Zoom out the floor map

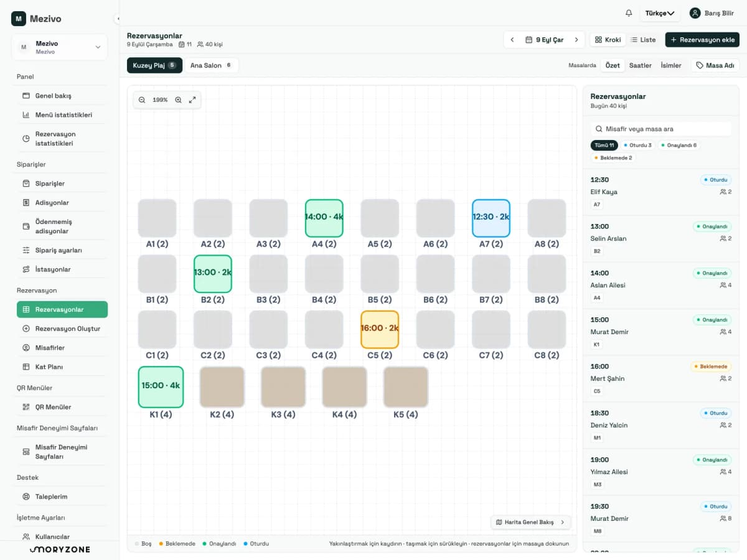(142, 100)
